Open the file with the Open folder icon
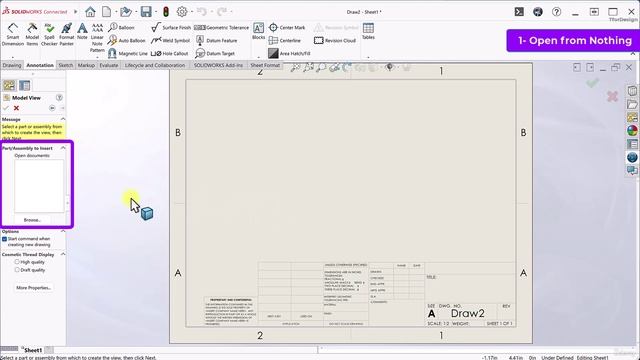The height and width of the screenshot is (360, 640). [x=126, y=12]
